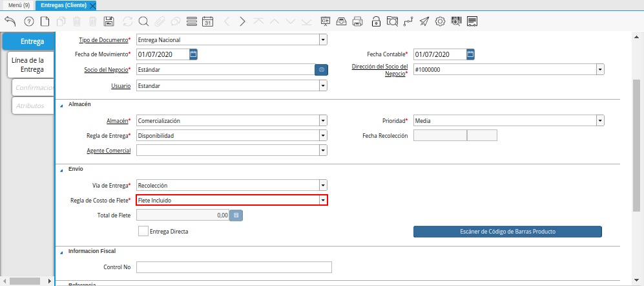Save record with floppy disk icon
Image resolution: width=644 pixels, height=286 pixels.
(109, 21)
